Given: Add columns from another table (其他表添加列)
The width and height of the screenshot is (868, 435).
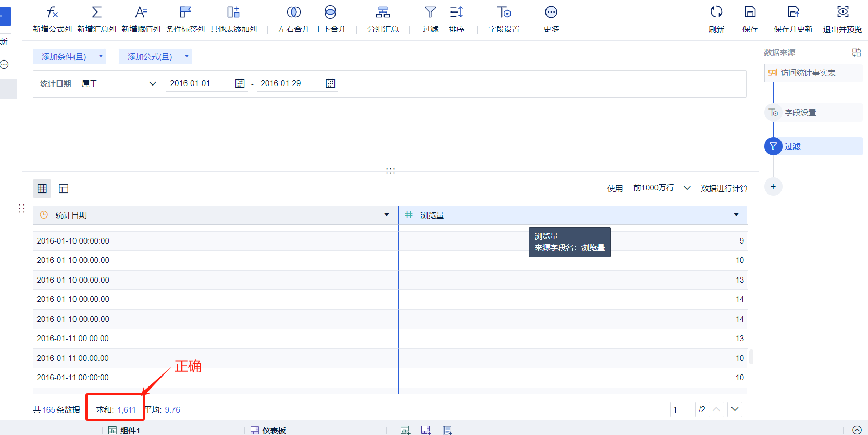Looking at the screenshot, I should 233,19.
